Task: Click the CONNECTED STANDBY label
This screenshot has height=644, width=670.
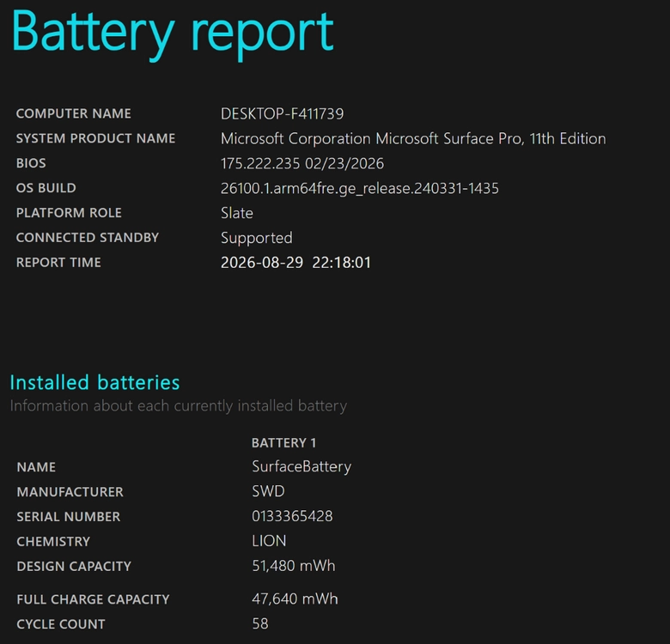Action: pyautogui.click(x=88, y=238)
